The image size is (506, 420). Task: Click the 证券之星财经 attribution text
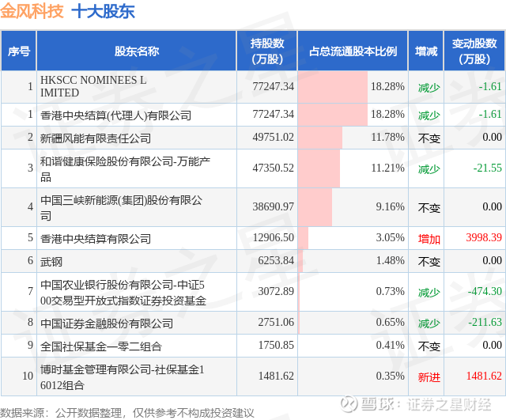[449, 404]
